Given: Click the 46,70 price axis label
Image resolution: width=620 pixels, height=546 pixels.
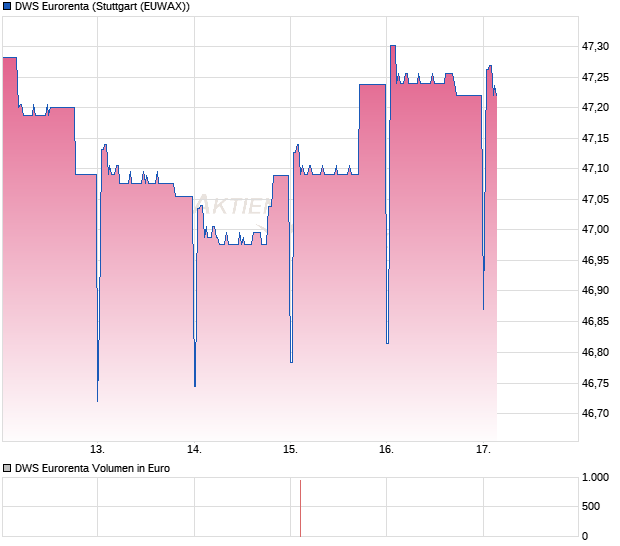Looking at the screenshot, I should 595,414.
